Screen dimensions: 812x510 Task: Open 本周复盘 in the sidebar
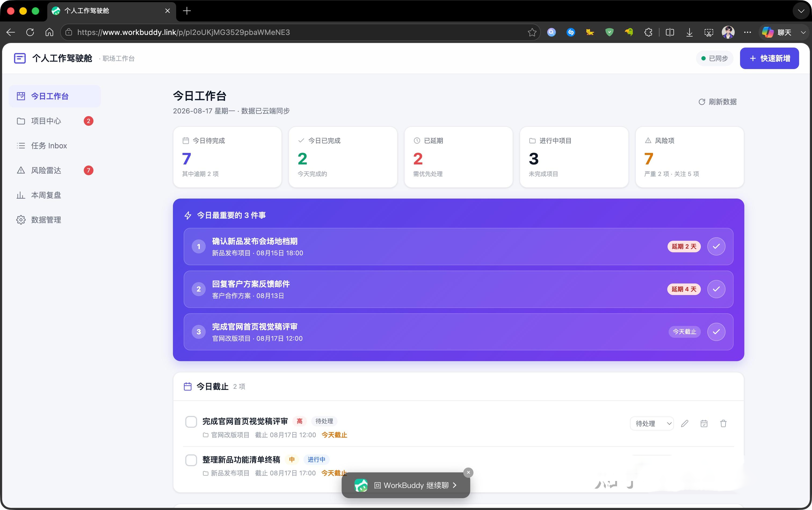click(55, 195)
